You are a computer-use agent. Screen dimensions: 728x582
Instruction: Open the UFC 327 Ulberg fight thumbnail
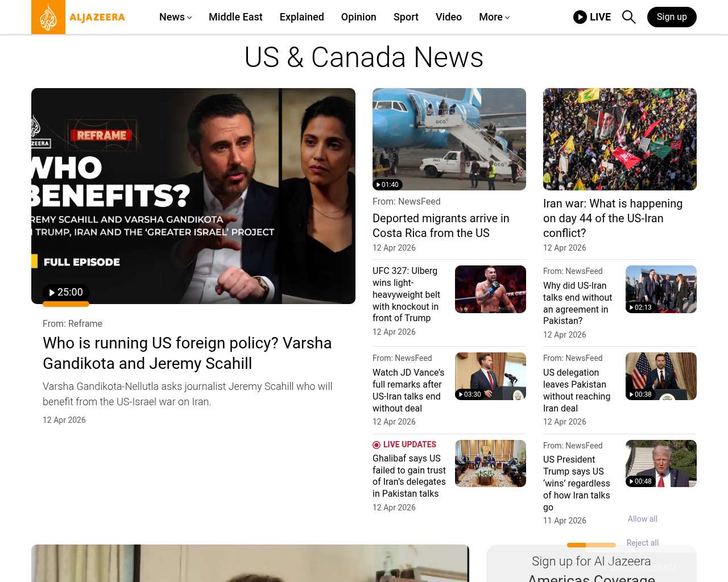(x=490, y=289)
